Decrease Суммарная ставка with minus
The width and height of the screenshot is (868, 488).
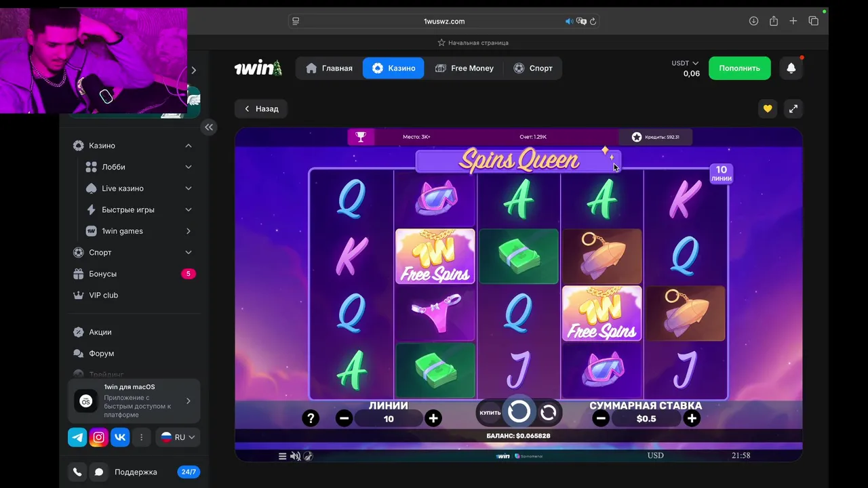pos(600,419)
